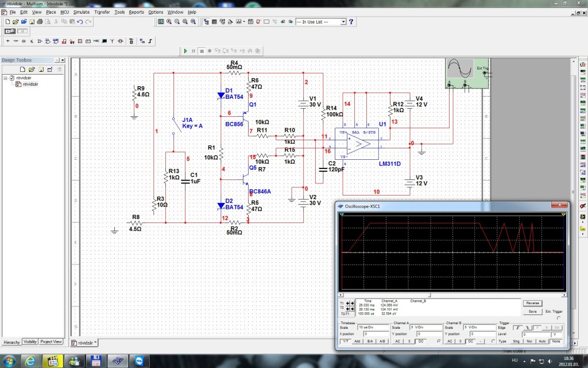The width and height of the screenshot is (588, 368).
Task: Start the simulation with the green Run button
Action: [185, 51]
